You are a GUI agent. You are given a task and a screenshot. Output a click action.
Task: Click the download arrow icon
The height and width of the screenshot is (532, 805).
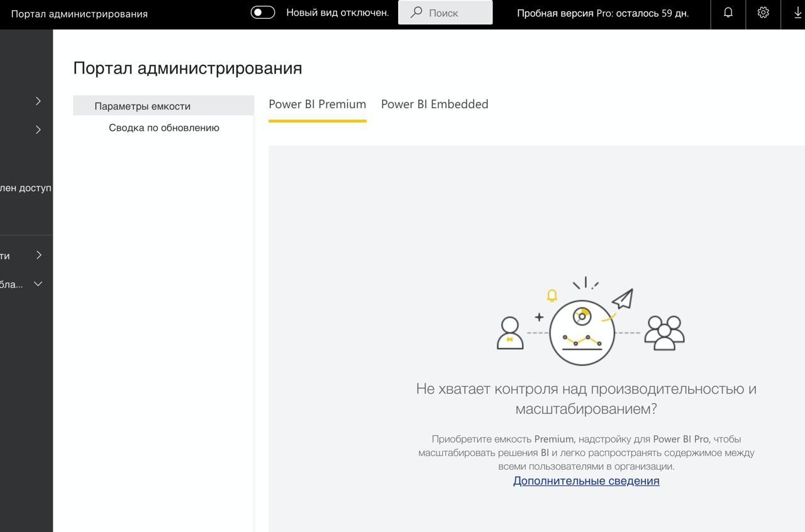pyautogui.click(x=797, y=13)
